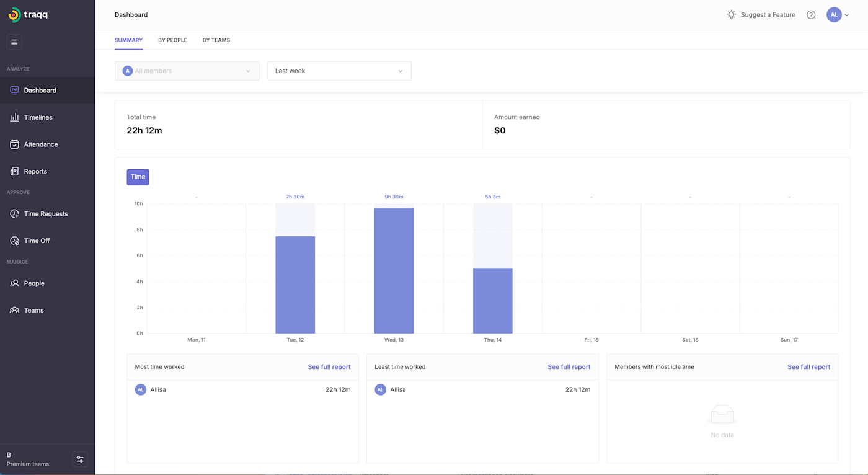This screenshot has width=868, height=475.
Task: Click the Wednesday 13 chart bar
Action: click(394, 271)
